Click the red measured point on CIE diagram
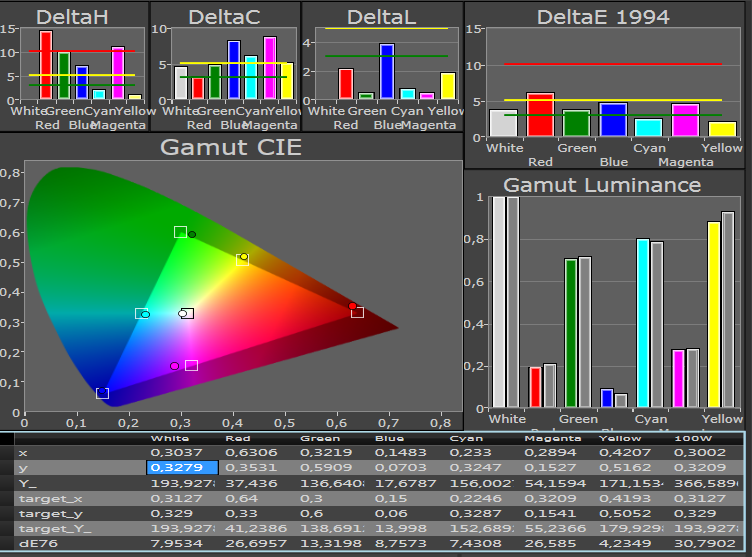Viewport: 752px width, 557px height. (352, 306)
